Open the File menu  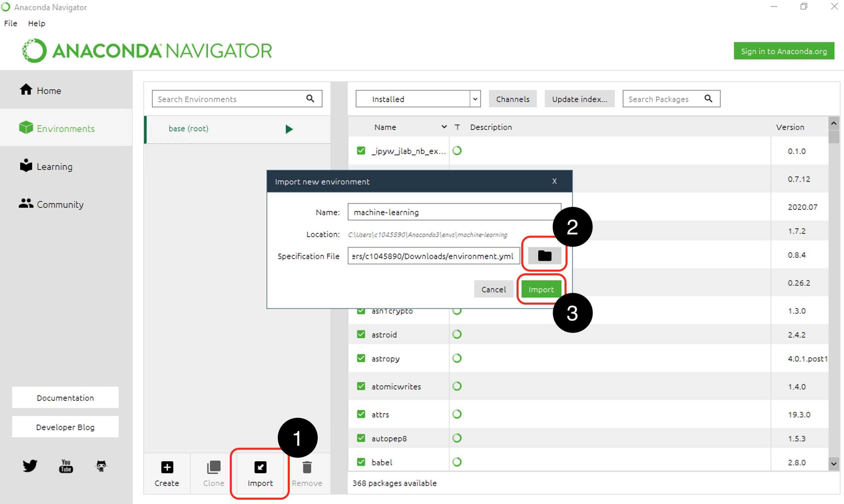click(x=11, y=23)
